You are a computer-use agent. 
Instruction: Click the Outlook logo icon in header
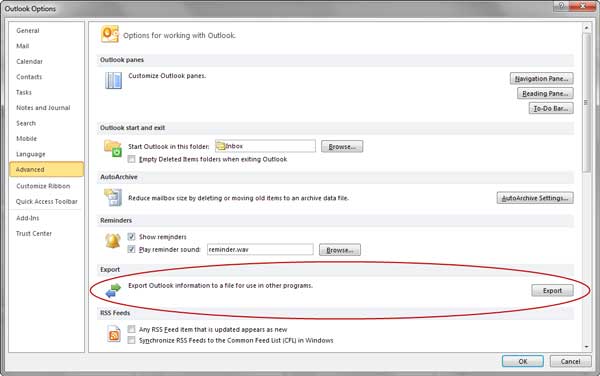pyautogui.click(x=110, y=34)
